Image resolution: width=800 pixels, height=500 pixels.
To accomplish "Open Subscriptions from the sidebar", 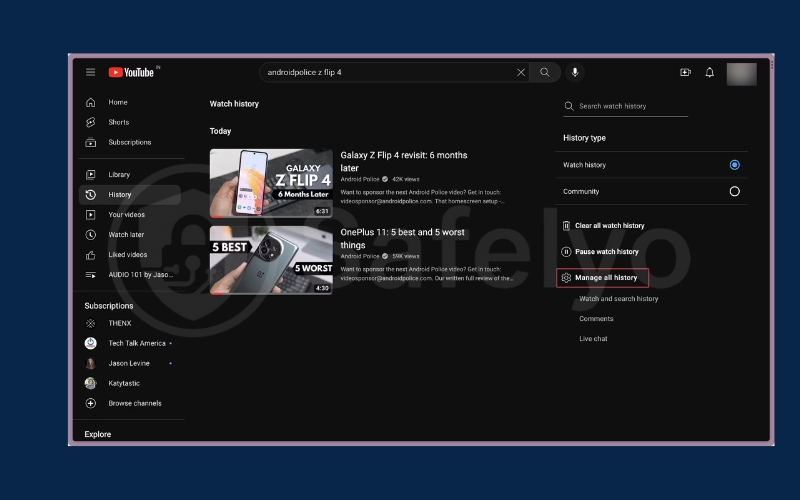I will coord(130,142).
